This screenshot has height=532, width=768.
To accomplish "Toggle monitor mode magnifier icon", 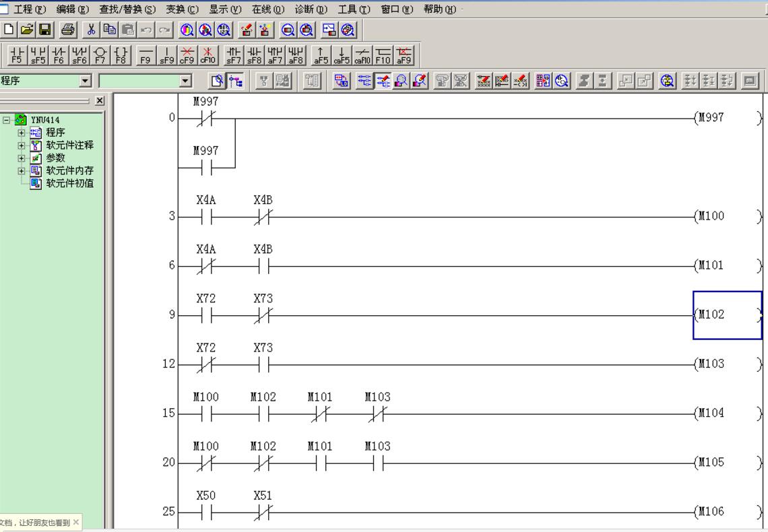I will 401,81.
